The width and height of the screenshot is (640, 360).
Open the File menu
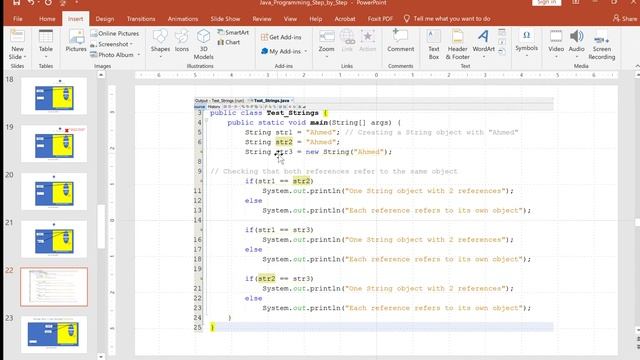18,19
